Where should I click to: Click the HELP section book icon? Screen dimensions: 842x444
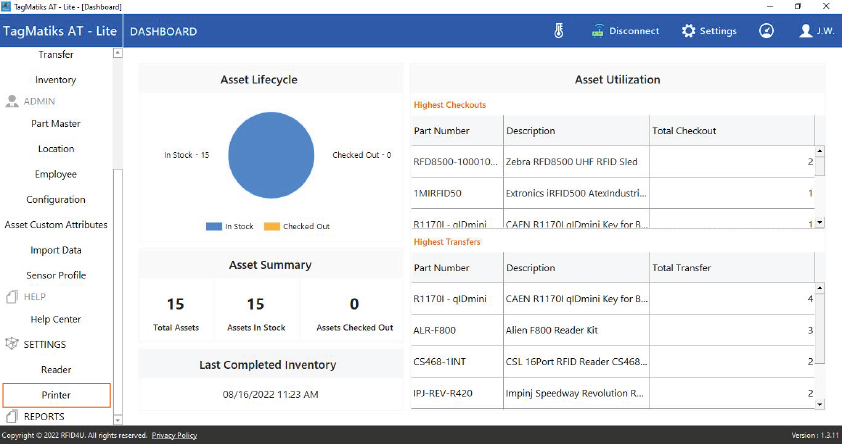click(12, 297)
